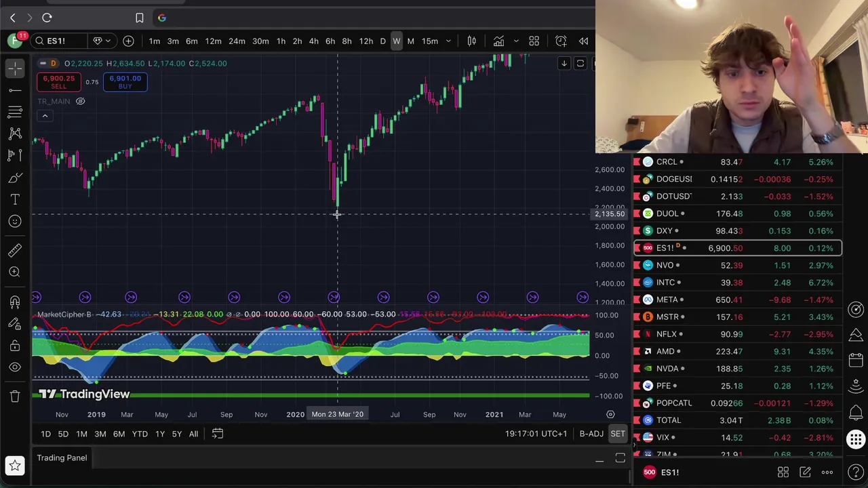Open the details more options dots
Screen dimensions: 868x488
pyautogui.click(x=827, y=472)
